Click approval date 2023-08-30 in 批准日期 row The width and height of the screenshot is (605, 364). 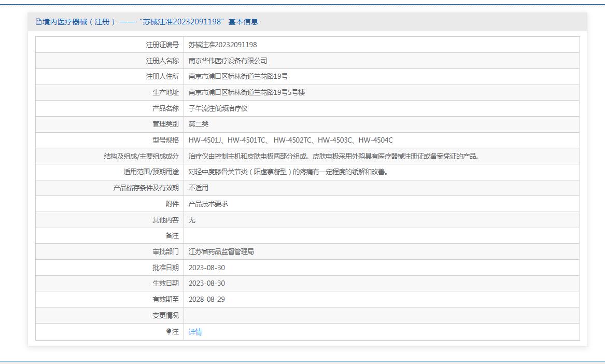(x=206, y=268)
